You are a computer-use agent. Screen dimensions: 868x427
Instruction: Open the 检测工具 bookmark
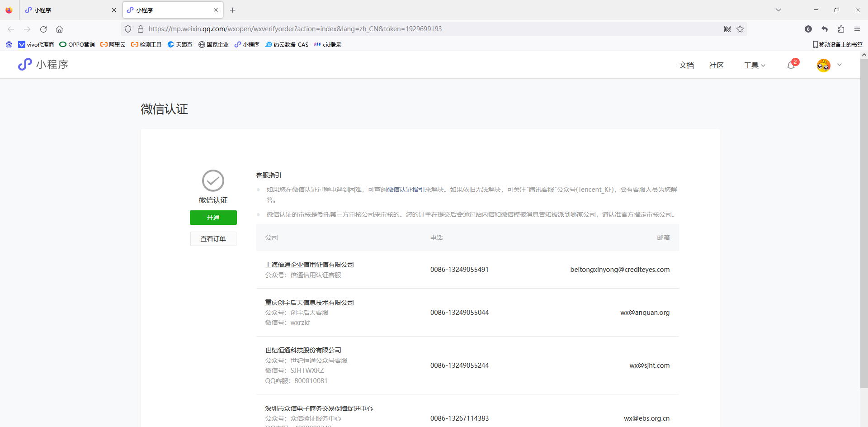click(146, 44)
